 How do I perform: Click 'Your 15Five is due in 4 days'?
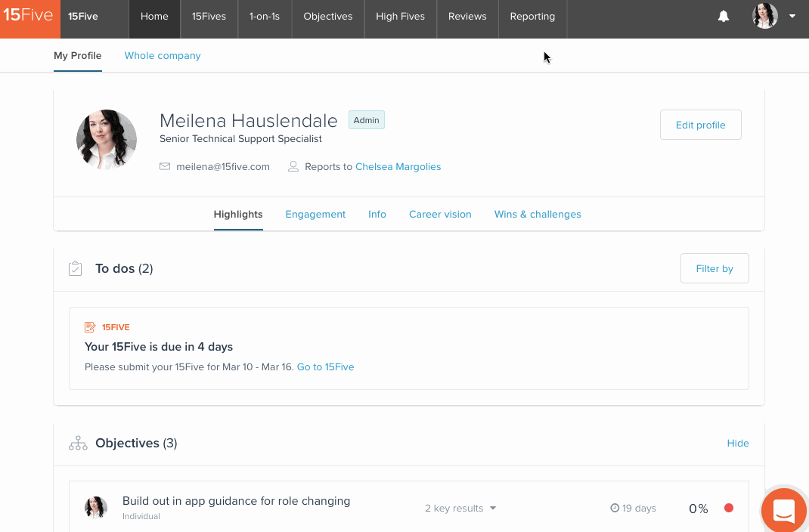click(159, 347)
